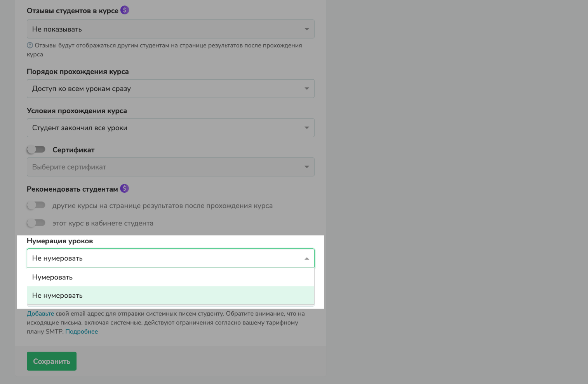Toggle recommending другие курсы на странице результатов
The image size is (588, 384).
(x=36, y=205)
